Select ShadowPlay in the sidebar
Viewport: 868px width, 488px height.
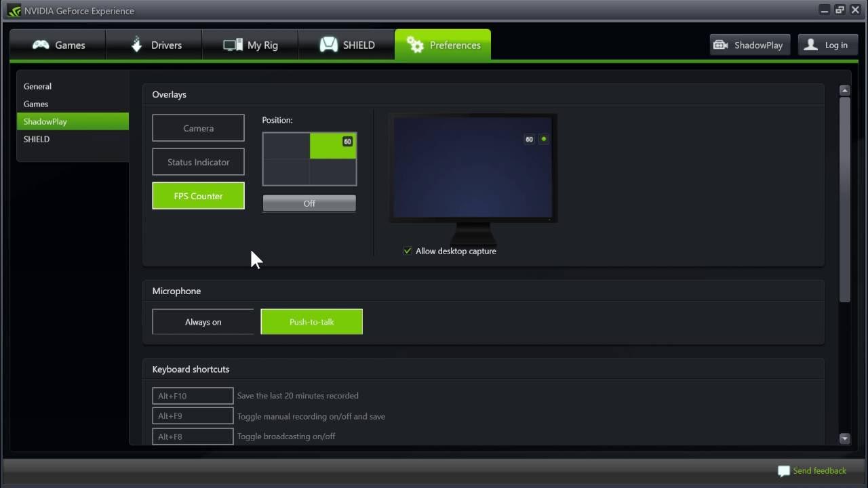(x=73, y=121)
